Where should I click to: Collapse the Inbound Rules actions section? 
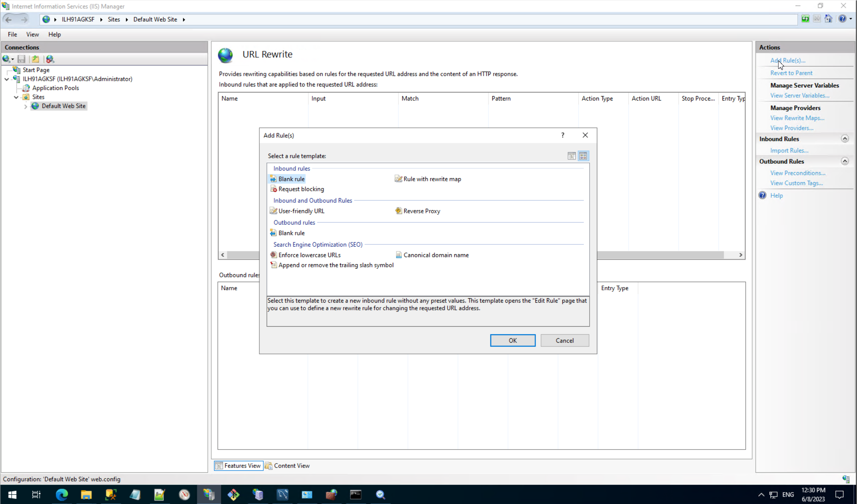[x=845, y=139]
